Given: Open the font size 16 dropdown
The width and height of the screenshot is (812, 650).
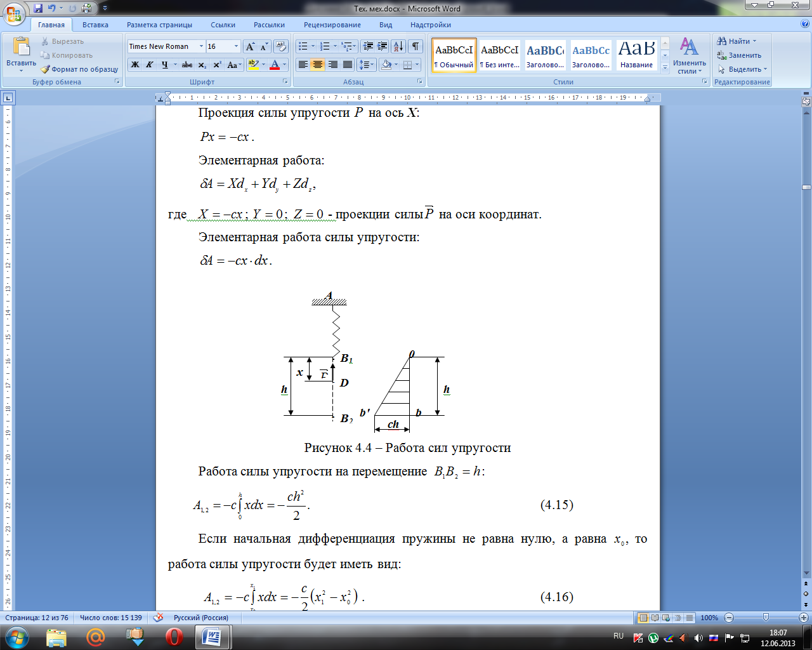Looking at the screenshot, I should tap(237, 46).
